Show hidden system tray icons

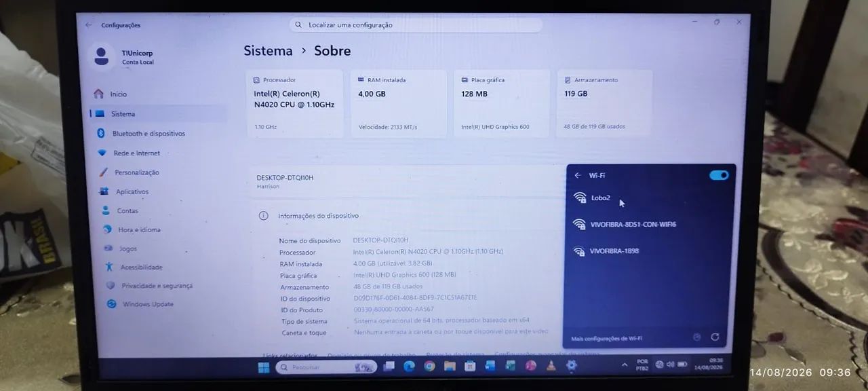tap(625, 365)
